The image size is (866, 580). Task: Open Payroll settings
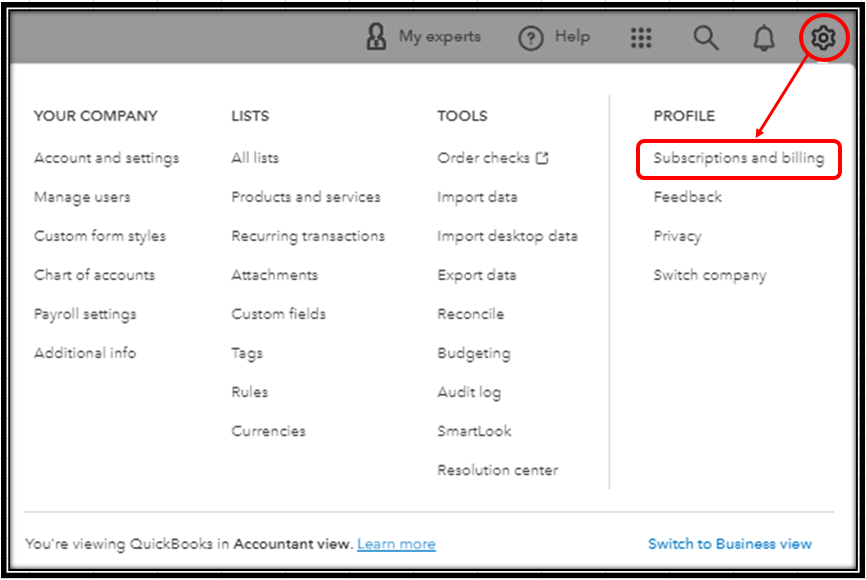[x=85, y=314]
